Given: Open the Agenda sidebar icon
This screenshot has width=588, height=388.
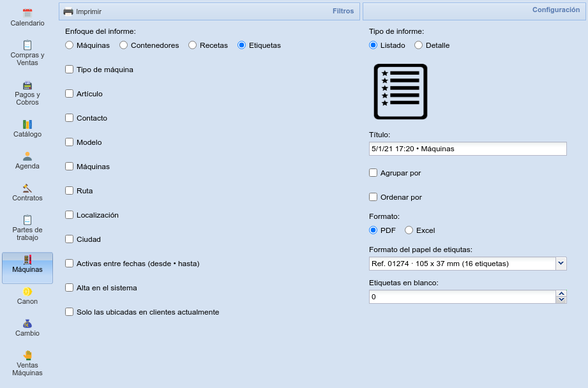Looking at the screenshot, I should tap(27, 156).
